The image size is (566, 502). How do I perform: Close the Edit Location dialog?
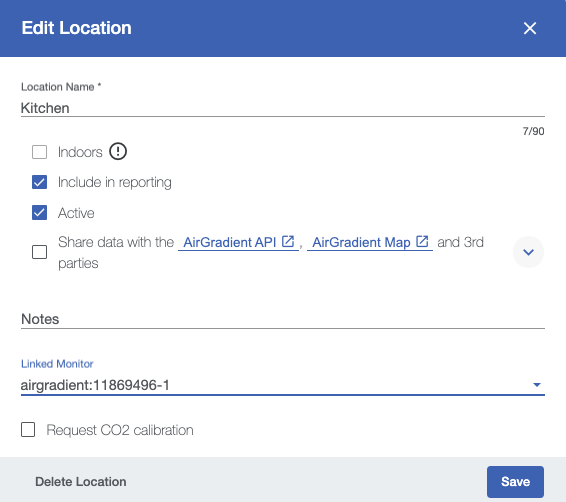click(530, 28)
